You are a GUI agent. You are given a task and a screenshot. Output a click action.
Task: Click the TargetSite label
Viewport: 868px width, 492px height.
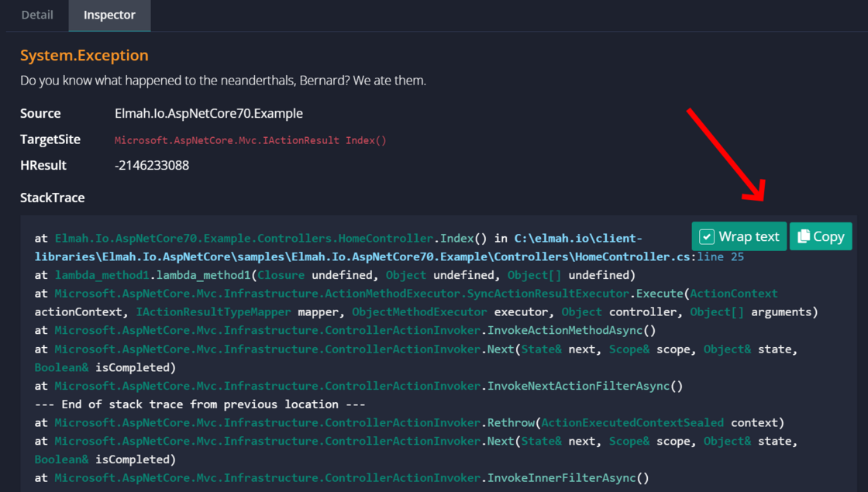(50, 139)
